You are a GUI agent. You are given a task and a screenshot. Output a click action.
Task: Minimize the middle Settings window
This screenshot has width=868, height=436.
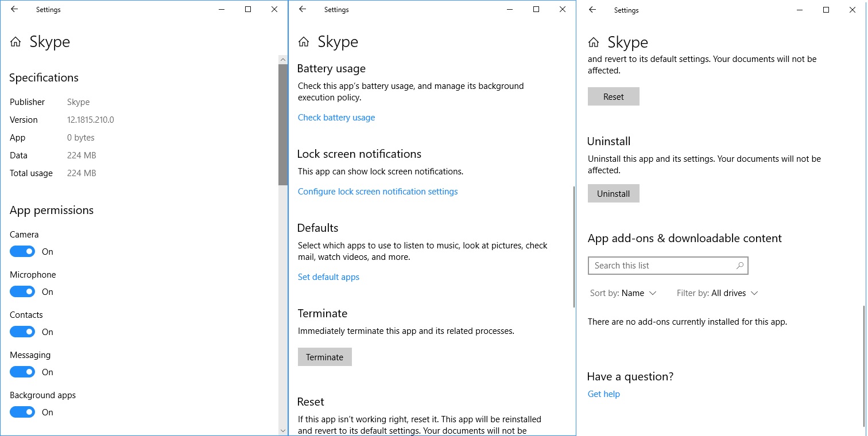pyautogui.click(x=510, y=9)
